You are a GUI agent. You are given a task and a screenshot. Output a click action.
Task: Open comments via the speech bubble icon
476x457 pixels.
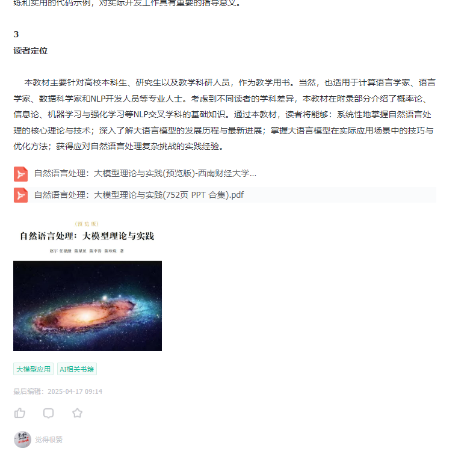[49, 413]
